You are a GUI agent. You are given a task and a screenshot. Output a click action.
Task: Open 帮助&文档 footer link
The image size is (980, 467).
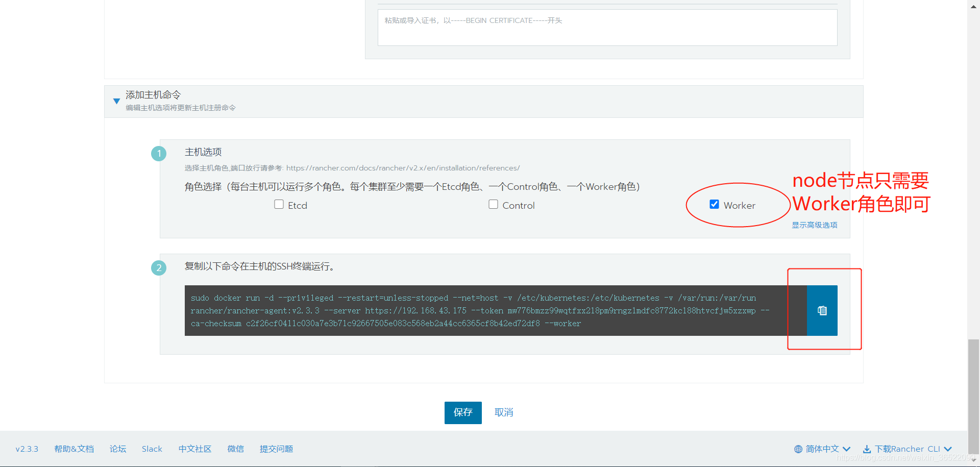[74, 449]
